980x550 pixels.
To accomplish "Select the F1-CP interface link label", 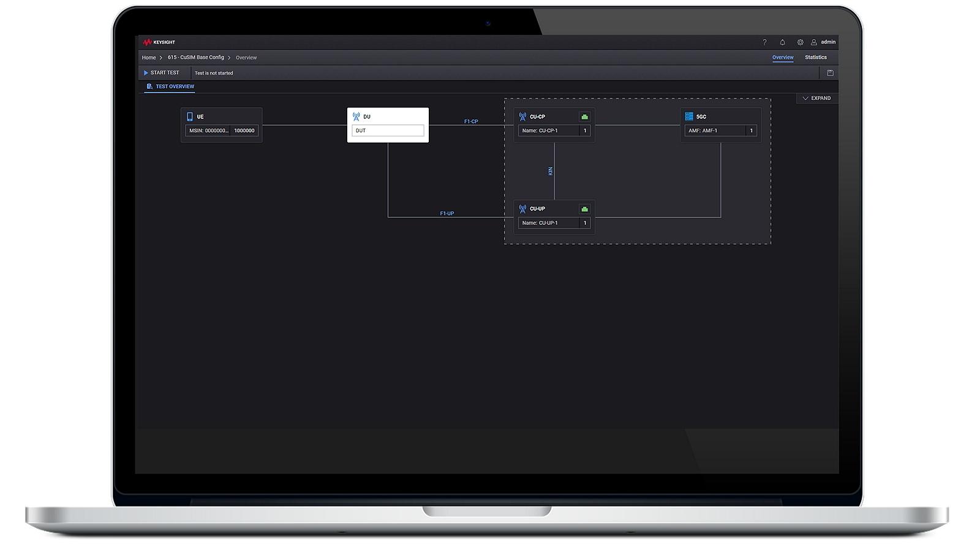I will (471, 121).
